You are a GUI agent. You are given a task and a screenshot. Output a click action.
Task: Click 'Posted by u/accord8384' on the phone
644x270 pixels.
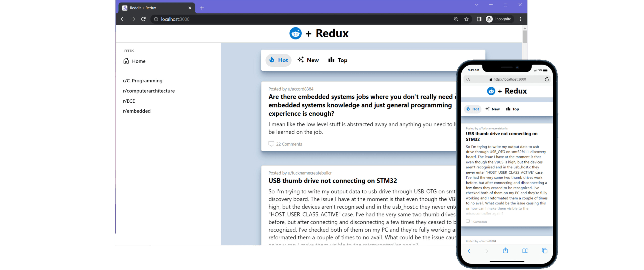pos(481,241)
